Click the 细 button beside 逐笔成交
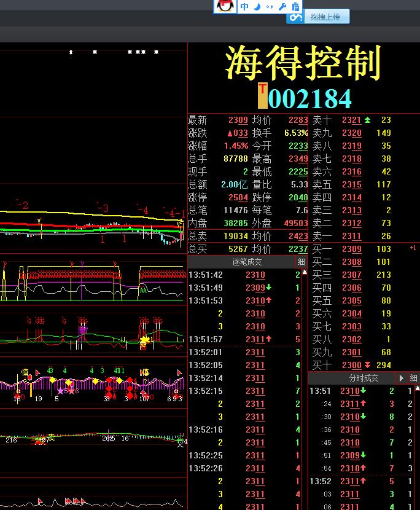The height and width of the screenshot is (510, 420). click(x=301, y=262)
